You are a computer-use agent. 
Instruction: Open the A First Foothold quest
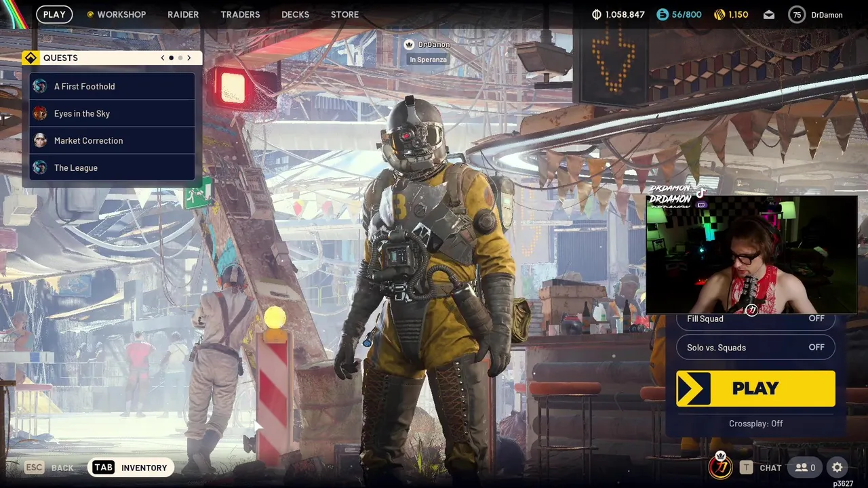point(113,86)
